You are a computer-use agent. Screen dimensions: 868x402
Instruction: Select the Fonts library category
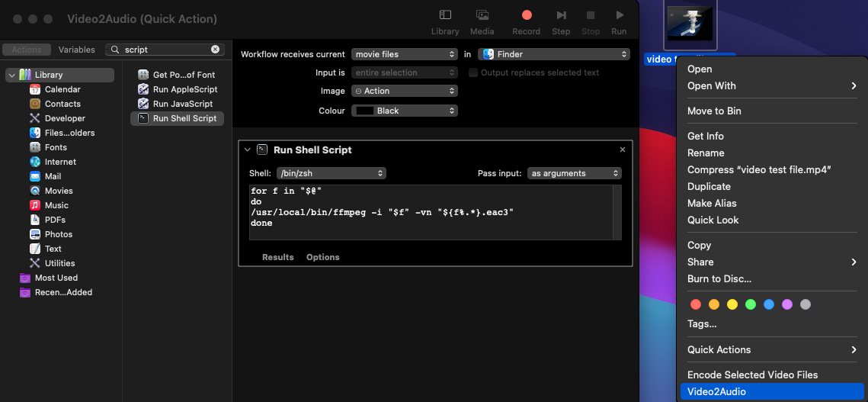coord(56,147)
